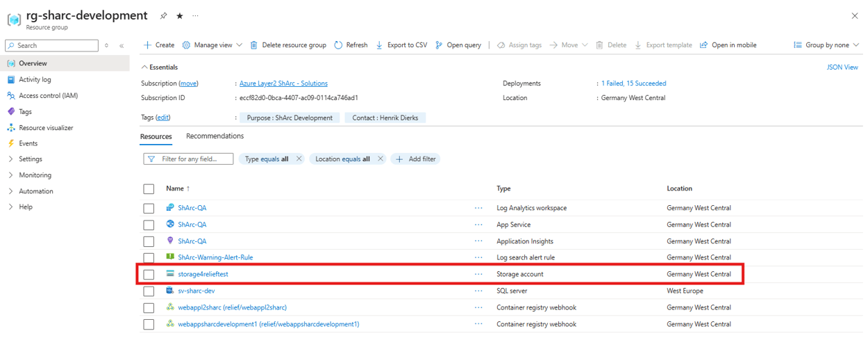Collapse the Essentials section
868x347 pixels.
(x=159, y=67)
